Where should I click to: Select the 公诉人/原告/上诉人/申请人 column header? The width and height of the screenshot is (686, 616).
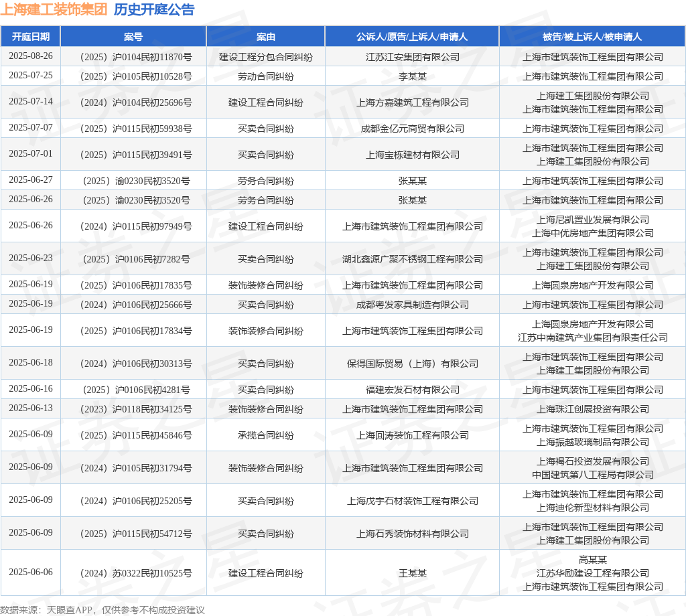click(x=412, y=37)
